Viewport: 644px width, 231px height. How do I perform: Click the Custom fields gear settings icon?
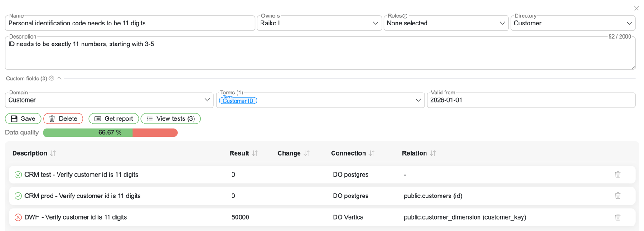pyautogui.click(x=52, y=79)
